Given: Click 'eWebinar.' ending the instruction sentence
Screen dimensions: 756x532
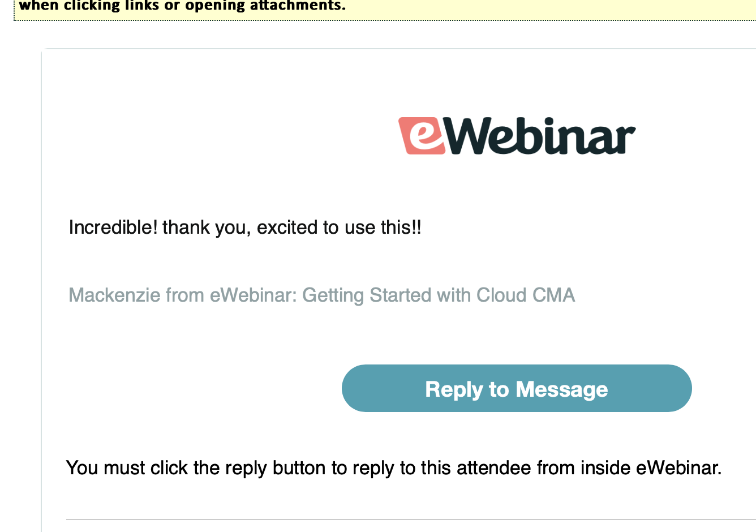Looking at the screenshot, I should click(678, 468).
